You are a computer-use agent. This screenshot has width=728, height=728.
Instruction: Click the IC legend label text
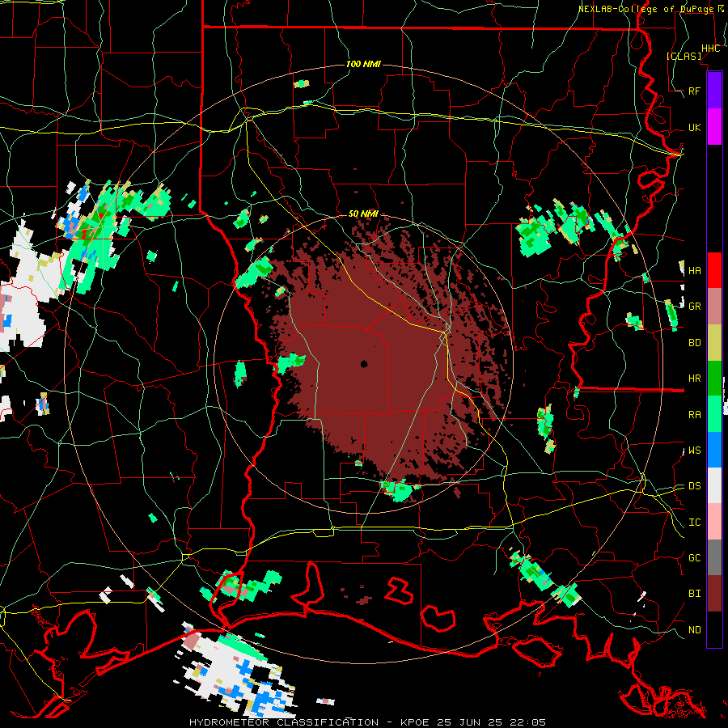click(x=695, y=523)
